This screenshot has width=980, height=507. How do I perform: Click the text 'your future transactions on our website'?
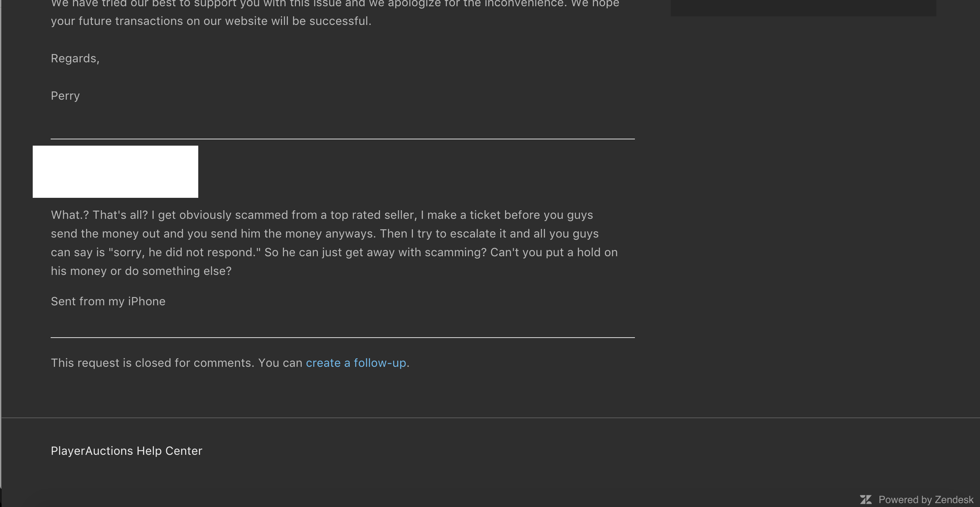(159, 21)
